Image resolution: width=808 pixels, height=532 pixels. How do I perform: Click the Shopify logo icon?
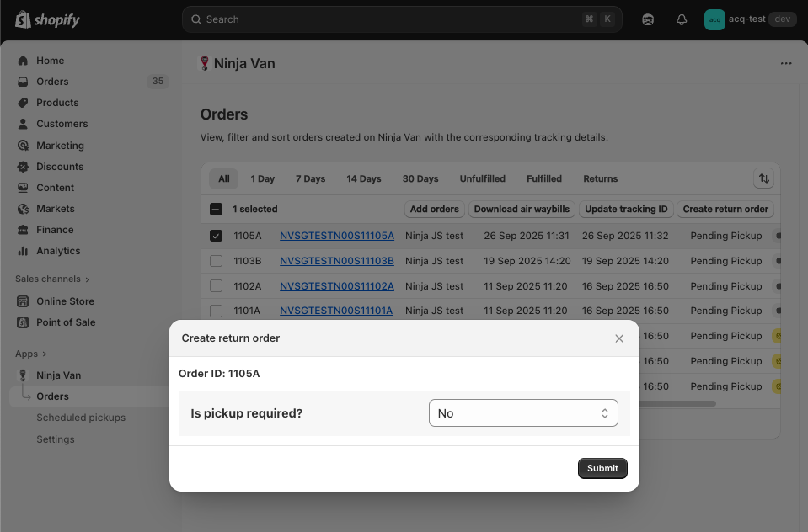pyautogui.click(x=23, y=19)
